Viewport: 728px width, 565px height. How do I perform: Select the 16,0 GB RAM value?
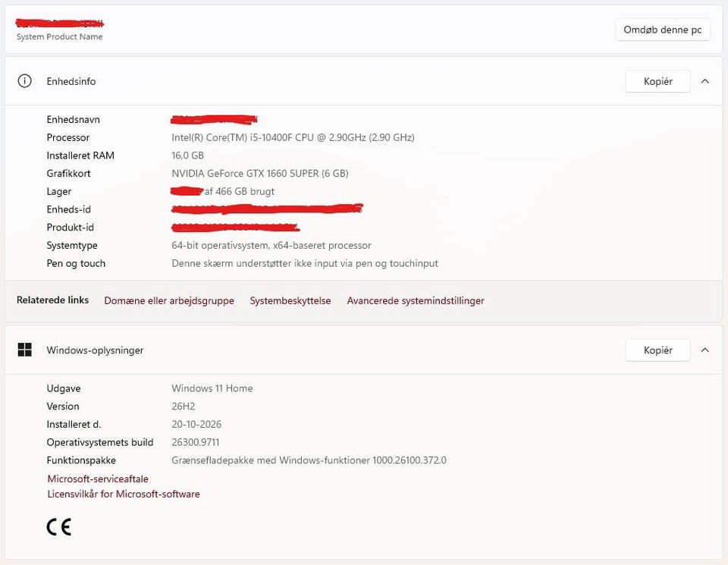click(x=187, y=155)
